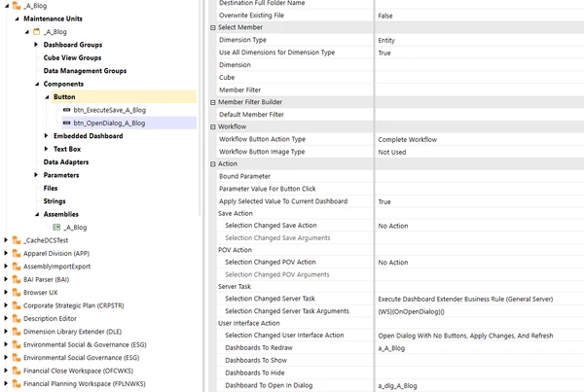Image resolution: width=584 pixels, height=392 pixels.
Task: Click the Financial Close Workspace folder icon
Action: tap(17, 371)
